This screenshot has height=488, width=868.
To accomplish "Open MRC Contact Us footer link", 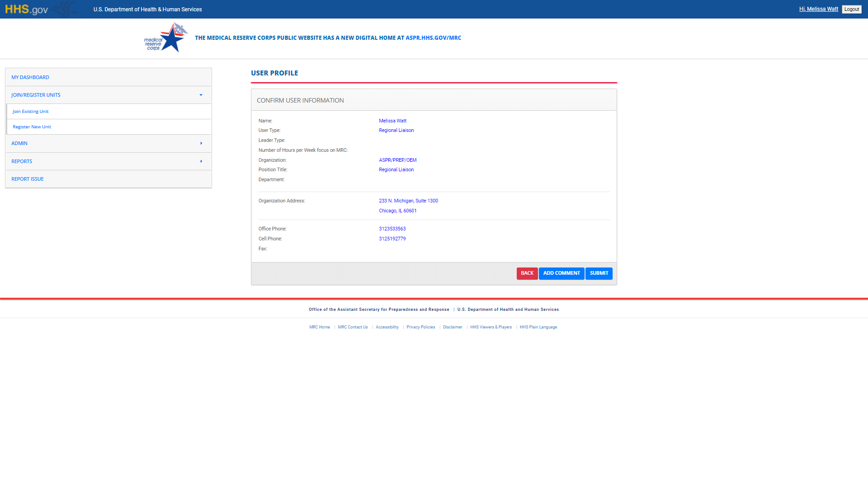I will click(x=353, y=327).
